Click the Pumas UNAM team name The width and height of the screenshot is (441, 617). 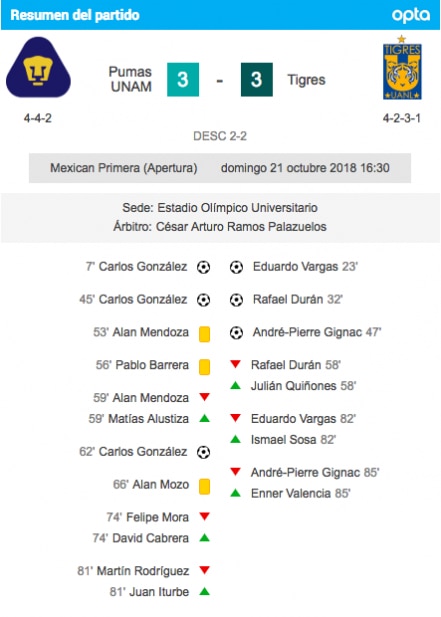coord(130,79)
